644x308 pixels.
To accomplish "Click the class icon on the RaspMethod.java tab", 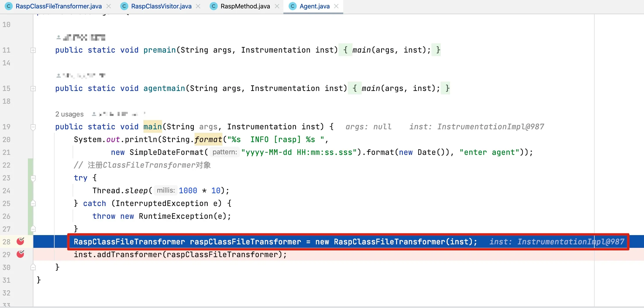I will (x=214, y=6).
